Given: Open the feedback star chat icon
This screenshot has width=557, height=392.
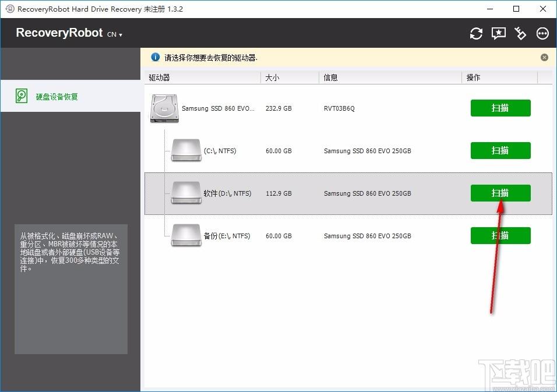Looking at the screenshot, I should pyautogui.click(x=498, y=33).
